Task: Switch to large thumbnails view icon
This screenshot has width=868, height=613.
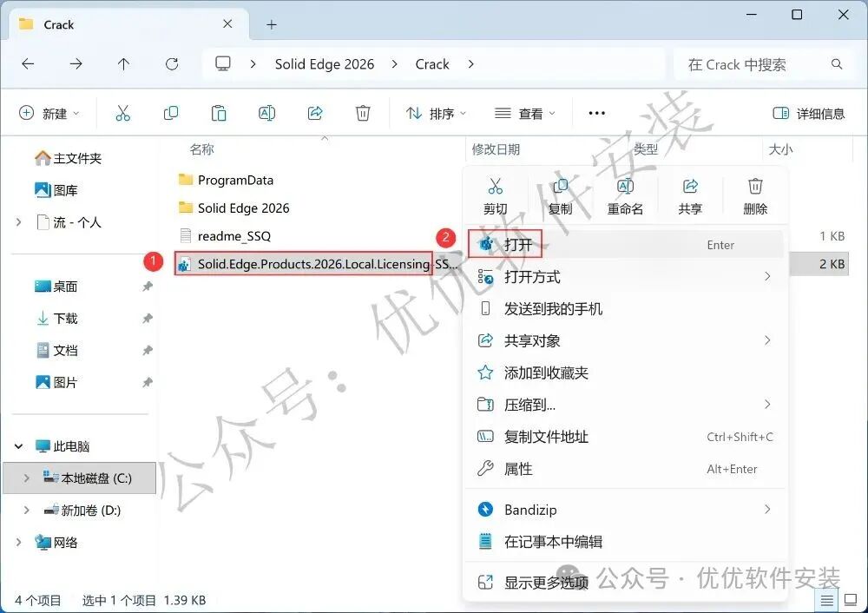Action: (851, 600)
